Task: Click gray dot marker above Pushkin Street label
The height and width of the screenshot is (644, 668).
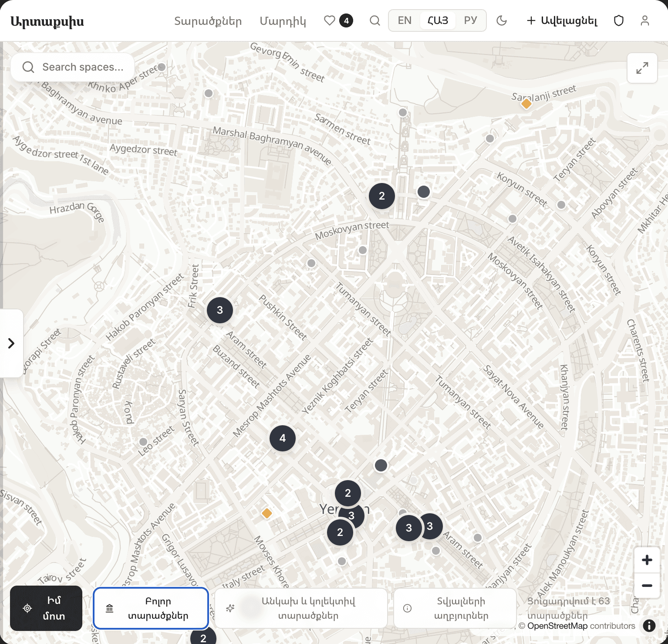Action: 311,263
